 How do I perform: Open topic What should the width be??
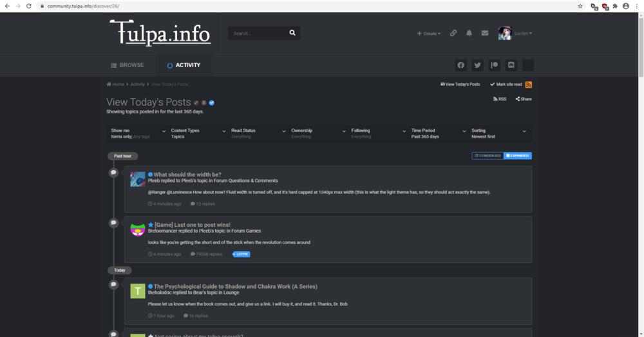[187, 174]
